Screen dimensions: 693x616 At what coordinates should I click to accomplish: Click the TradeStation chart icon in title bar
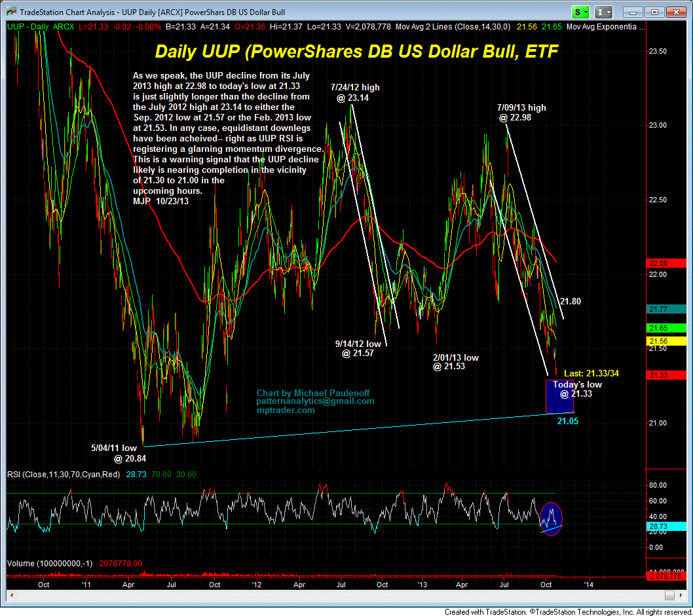(x=11, y=12)
